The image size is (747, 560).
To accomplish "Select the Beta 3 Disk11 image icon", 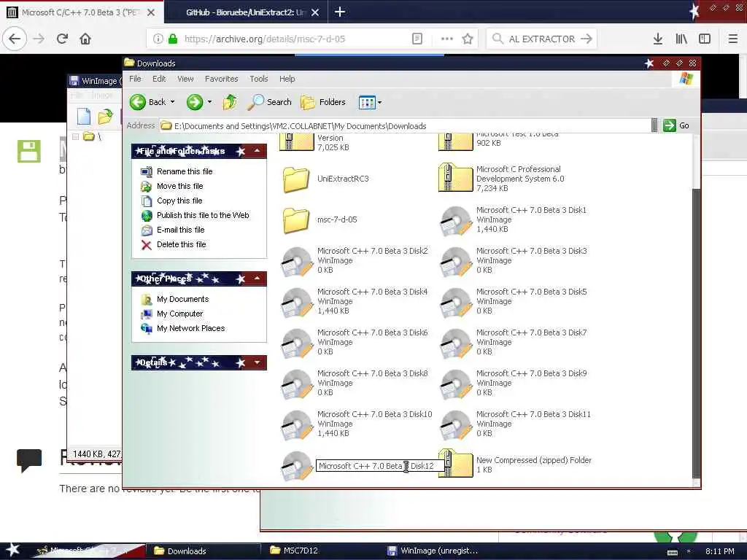I will 455,425.
